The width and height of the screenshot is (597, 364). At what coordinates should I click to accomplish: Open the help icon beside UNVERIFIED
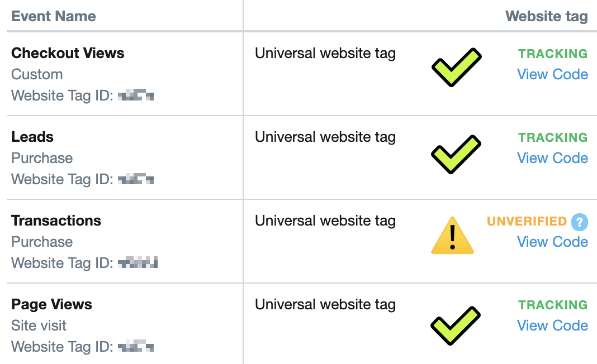pyautogui.click(x=580, y=222)
